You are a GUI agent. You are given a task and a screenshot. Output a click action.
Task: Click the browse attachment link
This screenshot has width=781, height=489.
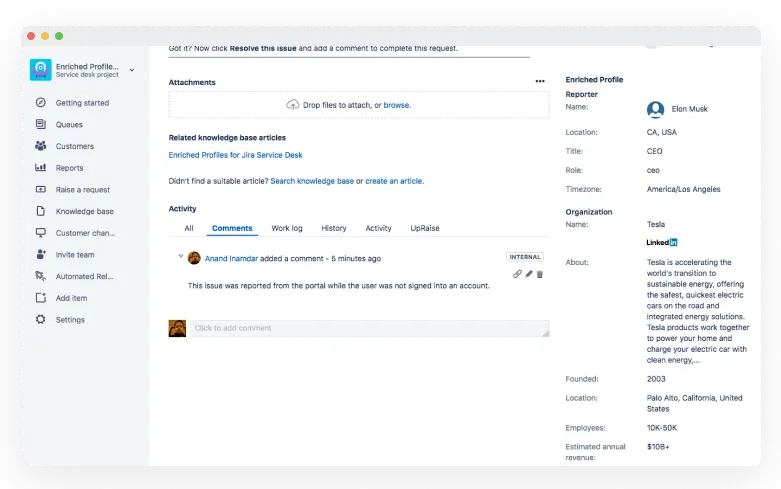coord(396,105)
